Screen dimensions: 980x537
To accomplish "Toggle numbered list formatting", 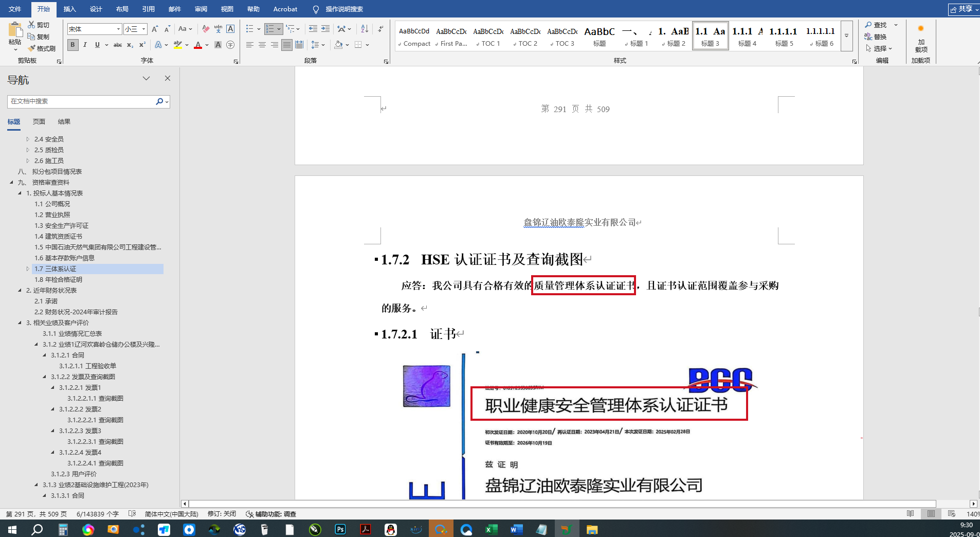I will tap(270, 29).
